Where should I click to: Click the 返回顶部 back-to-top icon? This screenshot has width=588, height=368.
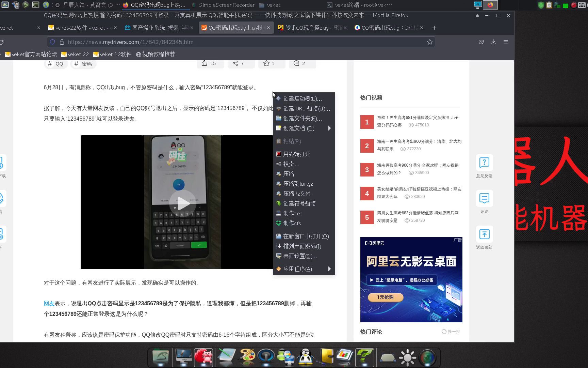[484, 234]
